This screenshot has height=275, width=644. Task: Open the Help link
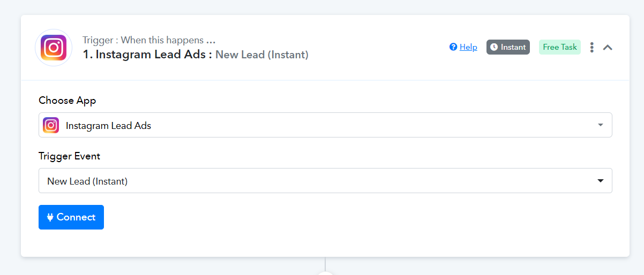pyautogui.click(x=468, y=47)
